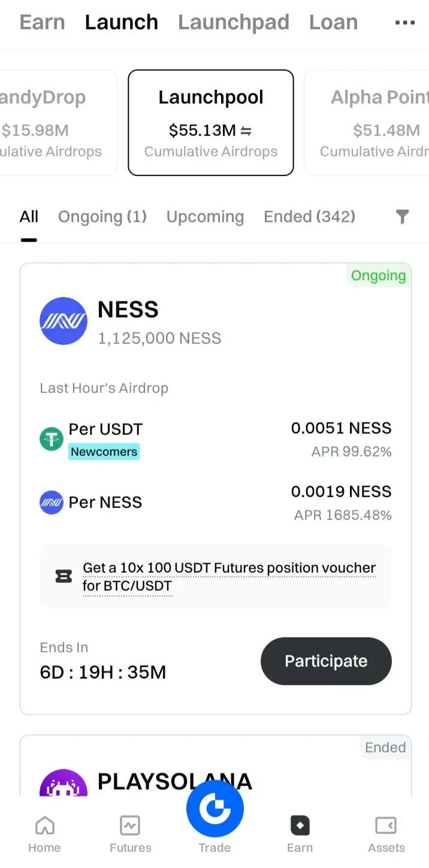Open Futures from the bottom navigation
The image size is (429, 868).
130,834
